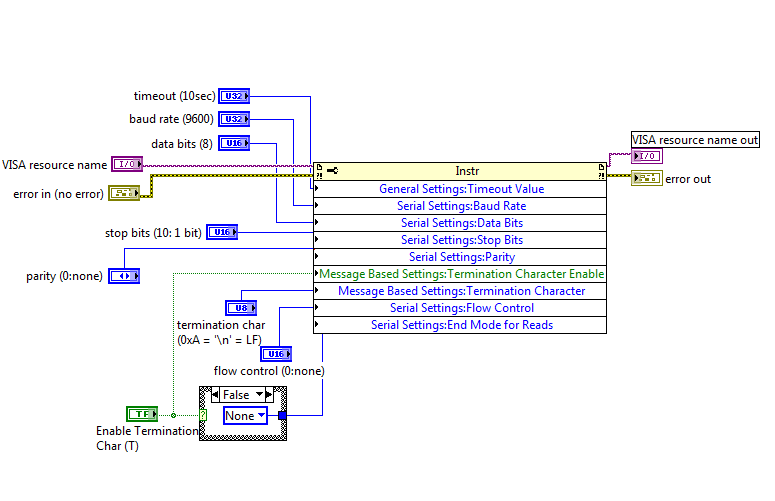Click the error in cluster terminal
Screen dimensions: 775x501
[x=124, y=193]
